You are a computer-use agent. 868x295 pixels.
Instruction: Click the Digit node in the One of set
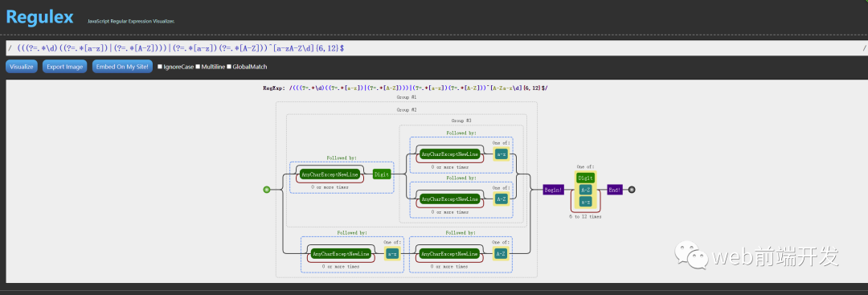585,178
